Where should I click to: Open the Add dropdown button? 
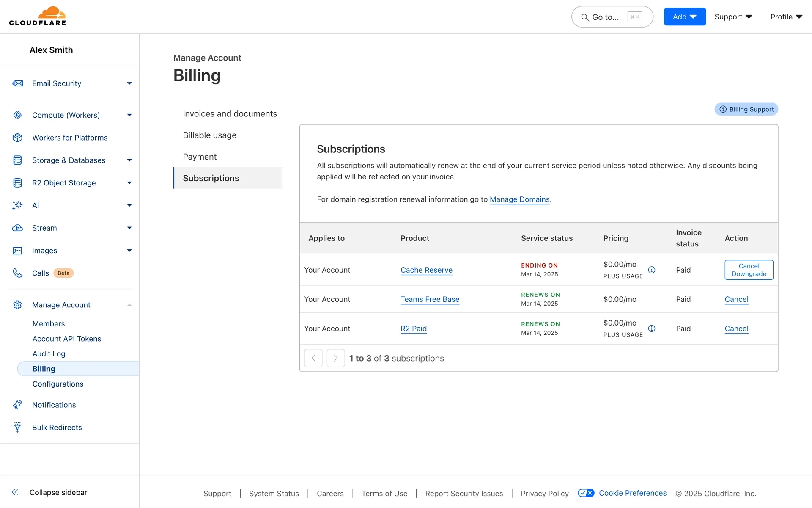tap(685, 17)
